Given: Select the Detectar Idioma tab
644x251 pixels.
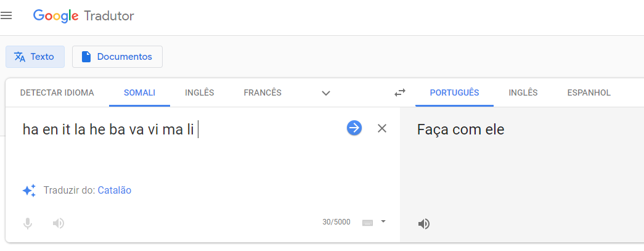Looking at the screenshot, I should pyautogui.click(x=57, y=93).
